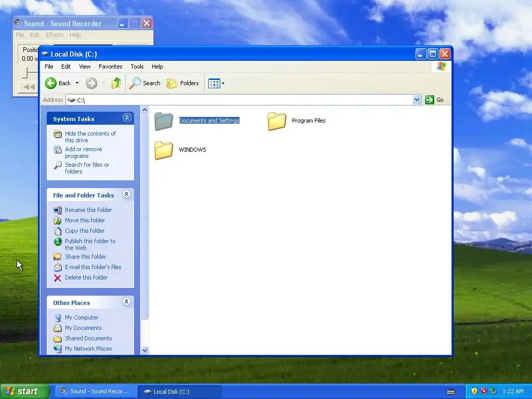Open the Tools menu
This screenshot has width=532, height=399.
(137, 66)
